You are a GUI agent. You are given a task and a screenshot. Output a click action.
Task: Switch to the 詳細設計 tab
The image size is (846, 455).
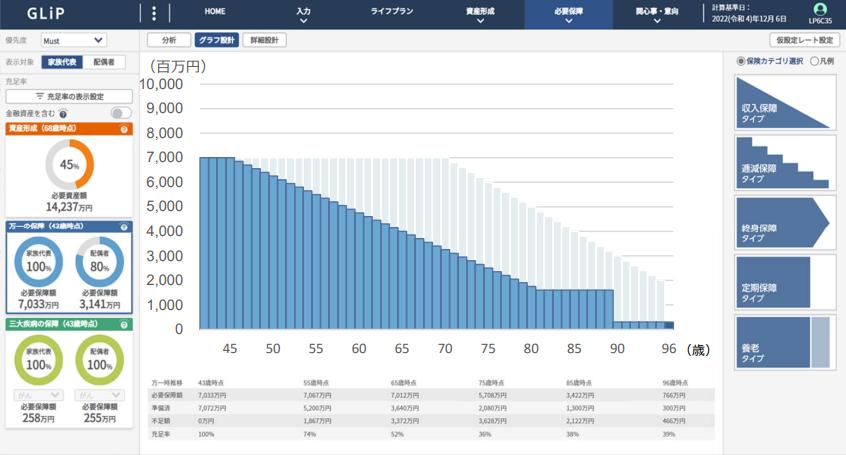point(264,41)
